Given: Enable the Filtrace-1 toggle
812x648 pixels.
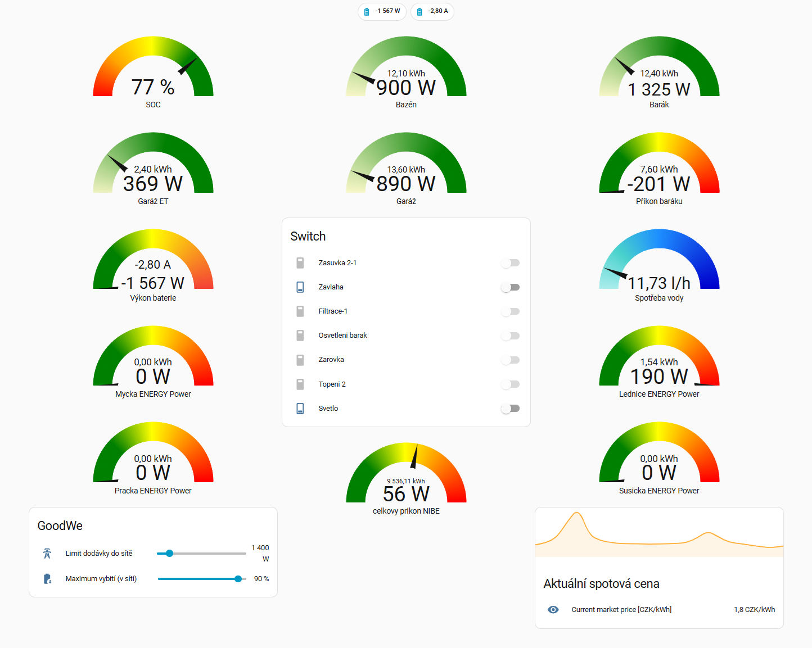Looking at the screenshot, I should pyautogui.click(x=511, y=311).
